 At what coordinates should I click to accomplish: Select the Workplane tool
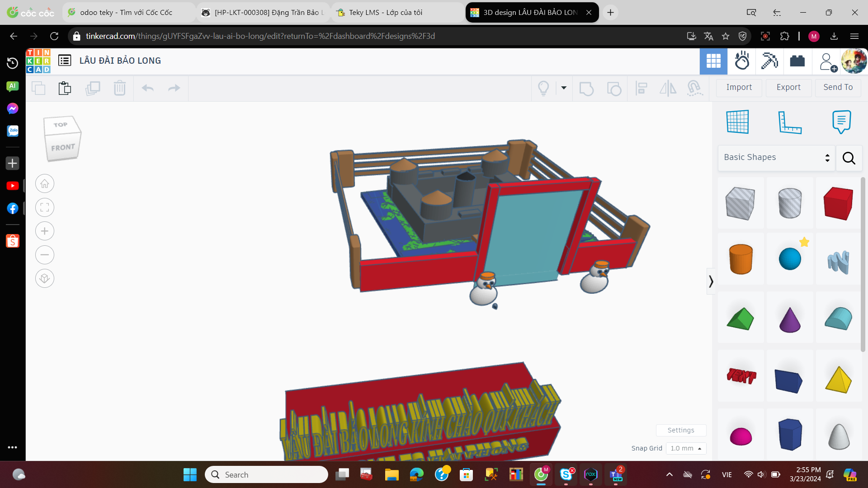[x=737, y=122]
